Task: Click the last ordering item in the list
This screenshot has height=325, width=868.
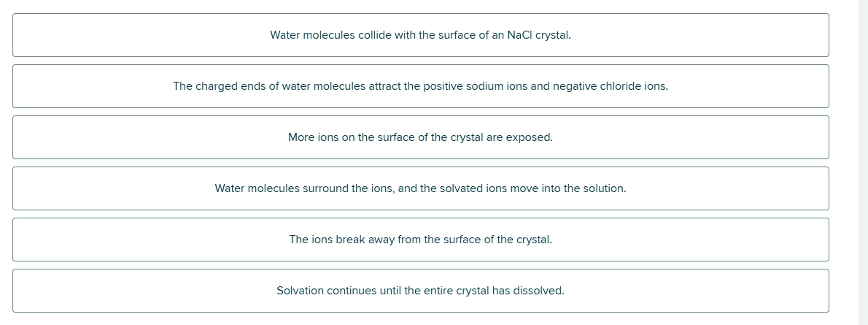Action: pyautogui.click(x=421, y=291)
